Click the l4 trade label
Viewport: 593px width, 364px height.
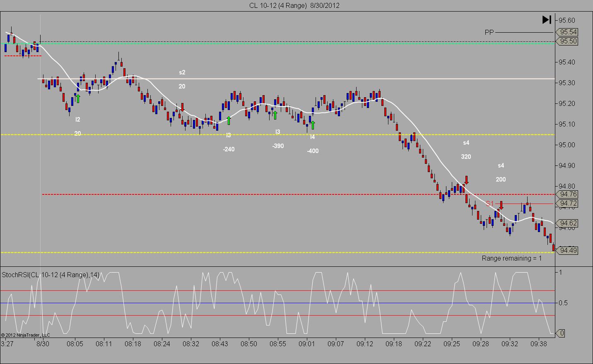point(313,137)
